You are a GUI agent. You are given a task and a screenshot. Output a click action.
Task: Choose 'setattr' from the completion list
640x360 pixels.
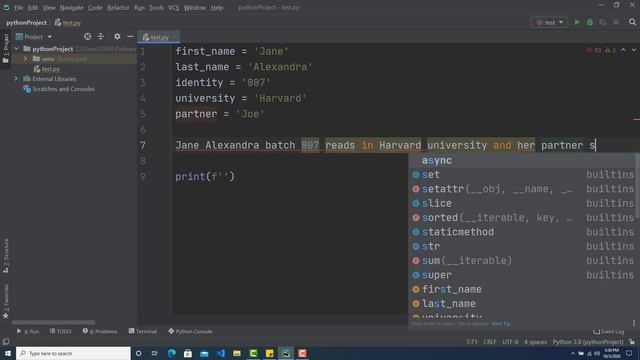pyautogui.click(x=523, y=189)
